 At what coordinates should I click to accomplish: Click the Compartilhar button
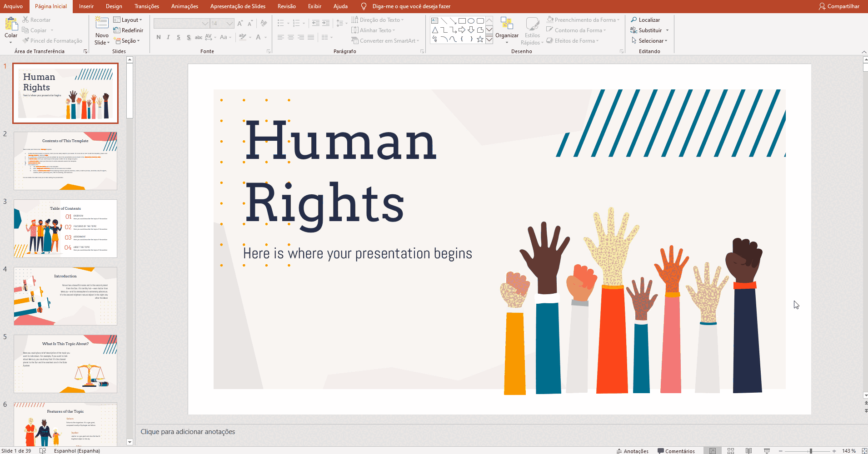(x=839, y=6)
